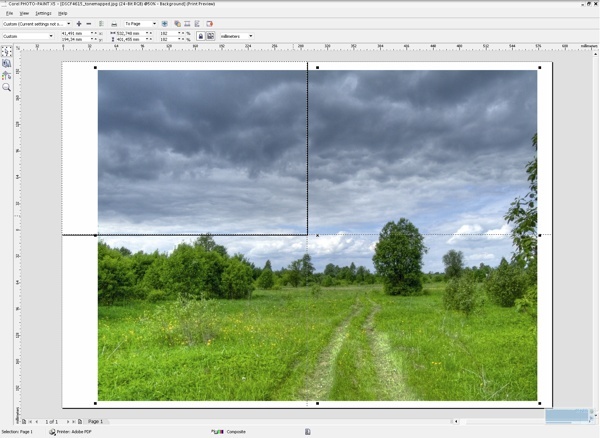Screen dimensions: 600x438
Task: Click the bottom-center image selection handle
Action: tap(317, 403)
